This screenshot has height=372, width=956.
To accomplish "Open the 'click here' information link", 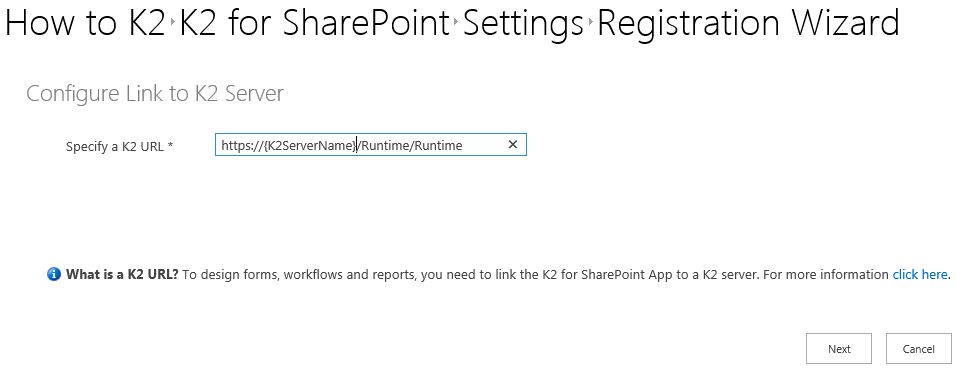I will click(x=920, y=274).
